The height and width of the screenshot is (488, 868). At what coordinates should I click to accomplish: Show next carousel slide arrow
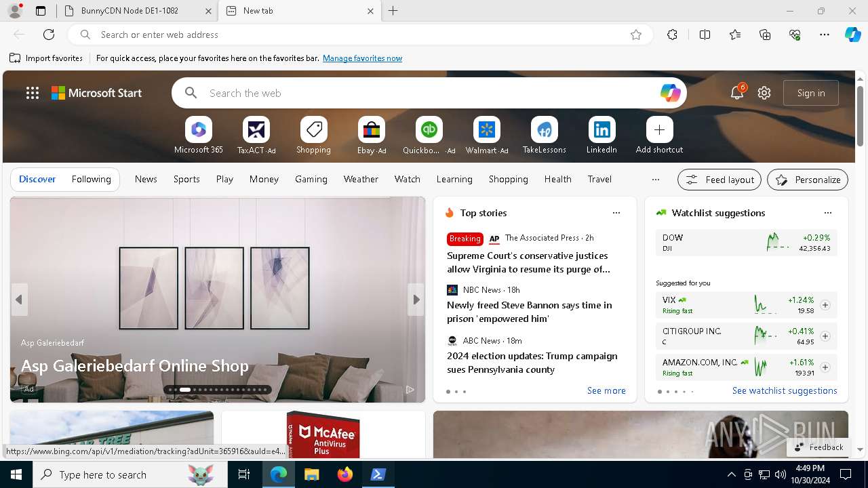pos(416,300)
